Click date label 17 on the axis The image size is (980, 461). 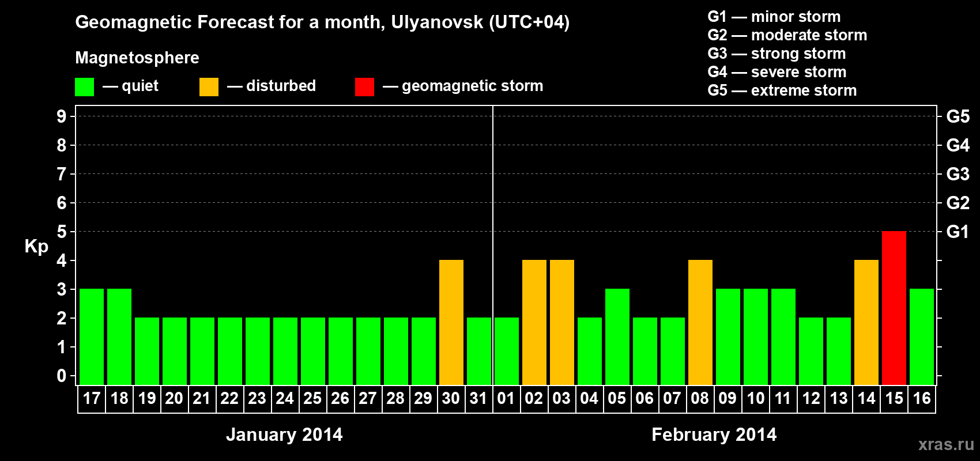pyautogui.click(x=92, y=399)
